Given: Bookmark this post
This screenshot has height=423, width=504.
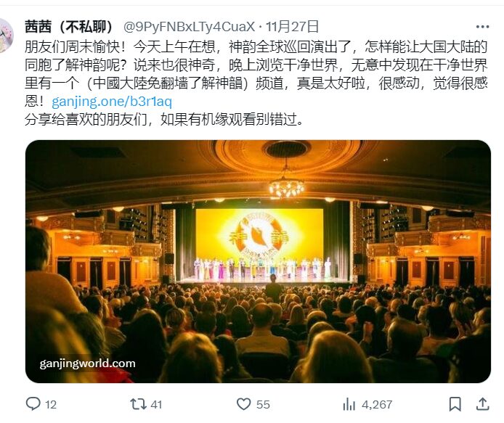Looking at the screenshot, I should (455, 403).
